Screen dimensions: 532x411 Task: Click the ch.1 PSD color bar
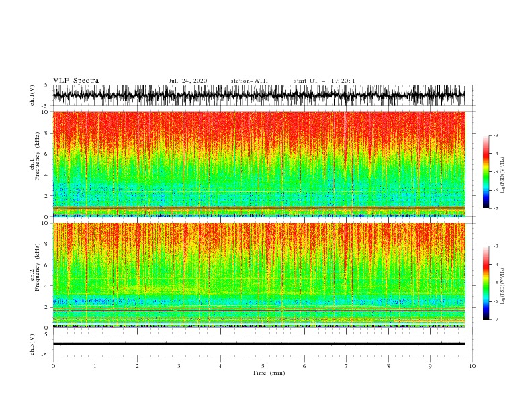(486, 171)
